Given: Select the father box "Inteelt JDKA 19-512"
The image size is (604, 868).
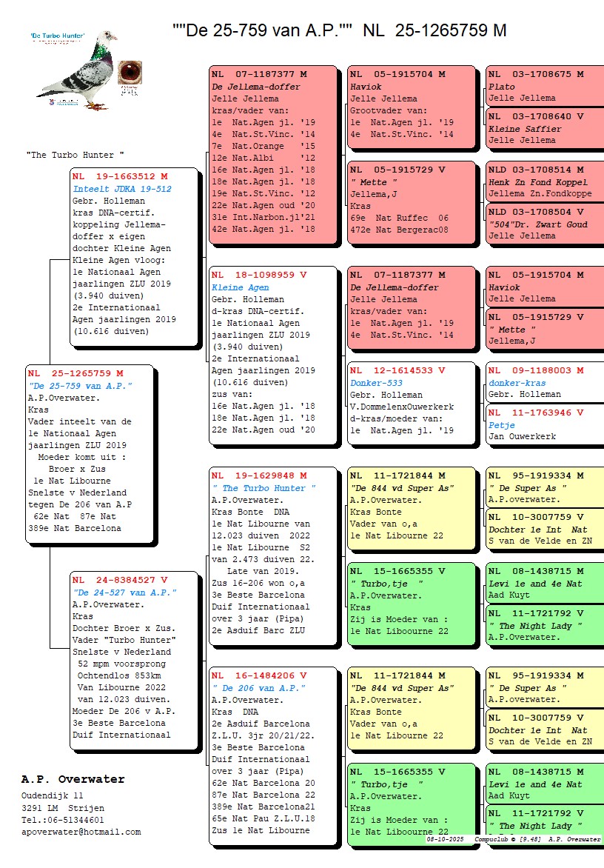Looking at the screenshot, I should click(x=134, y=257).
